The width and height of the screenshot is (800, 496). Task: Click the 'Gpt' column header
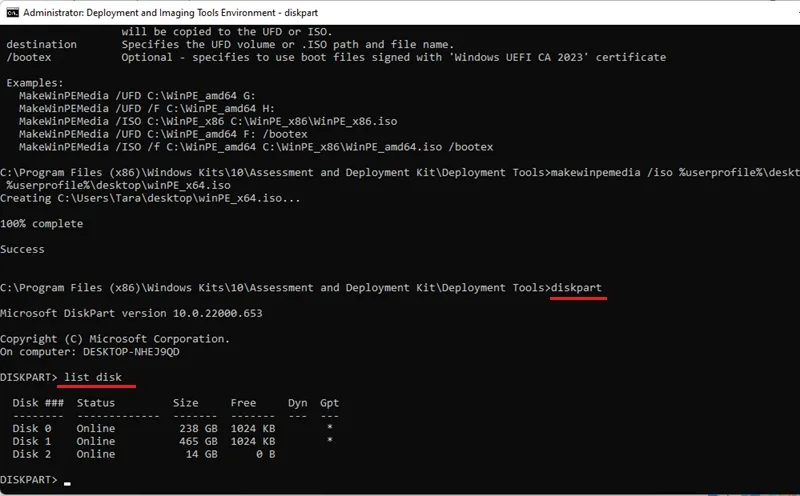330,403
